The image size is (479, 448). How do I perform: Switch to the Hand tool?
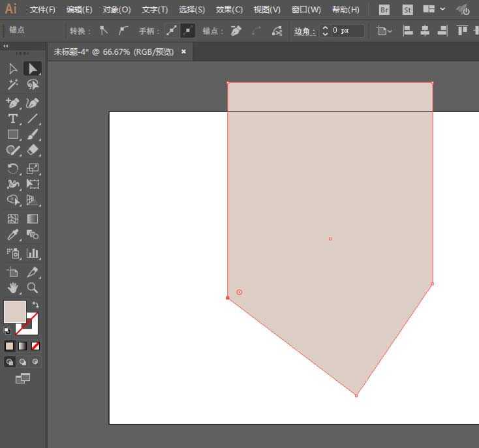point(12,288)
